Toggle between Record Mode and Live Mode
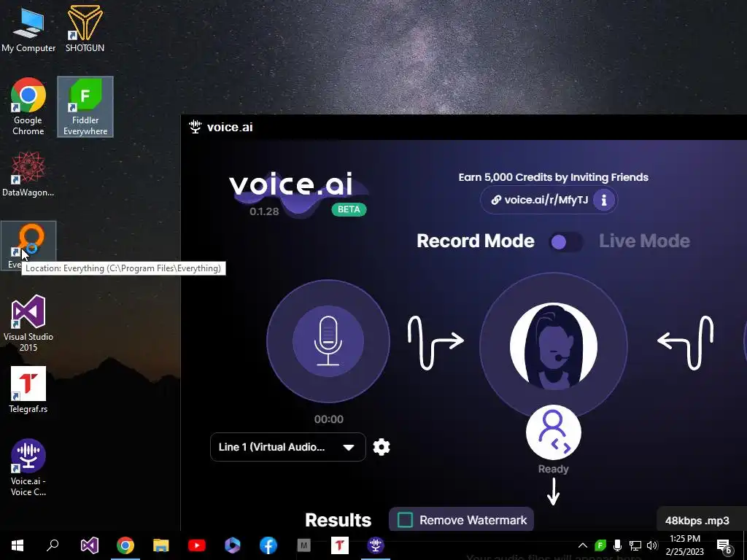This screenshot has width=747, height=560. click(566, 242)
